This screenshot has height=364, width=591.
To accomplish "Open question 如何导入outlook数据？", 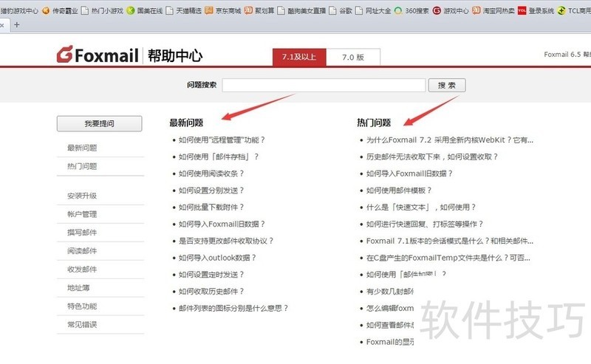I will click(217, 258).
